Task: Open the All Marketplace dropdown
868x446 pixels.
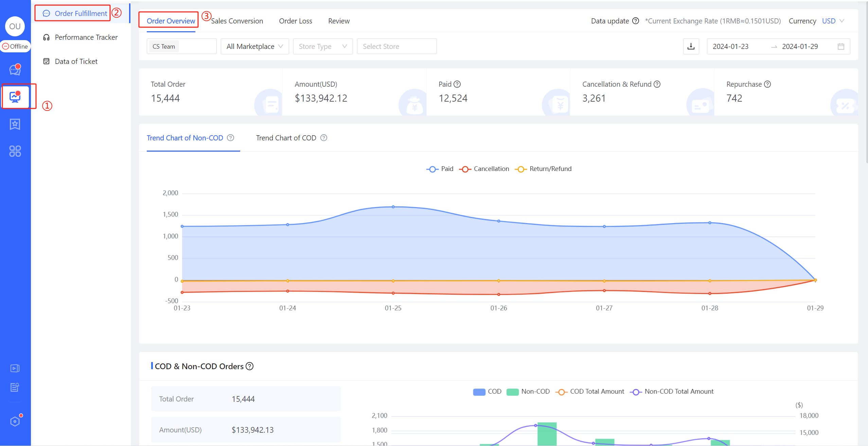Action: pyautogui.click(x=255, y=46)
